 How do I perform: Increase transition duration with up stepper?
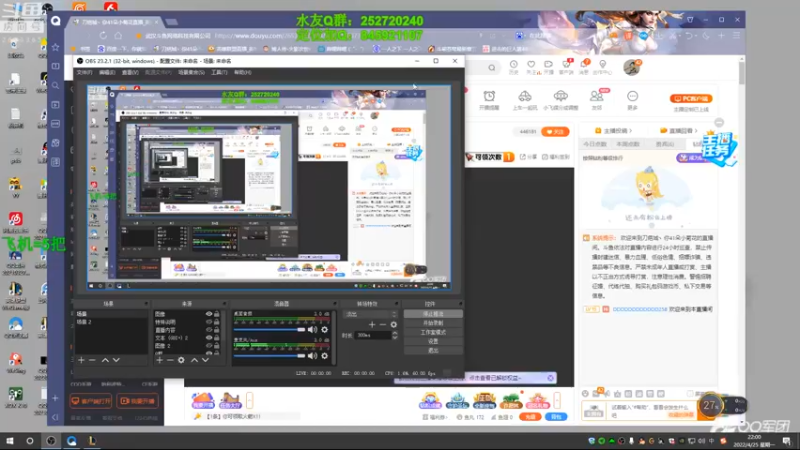[x=394, y=333]
